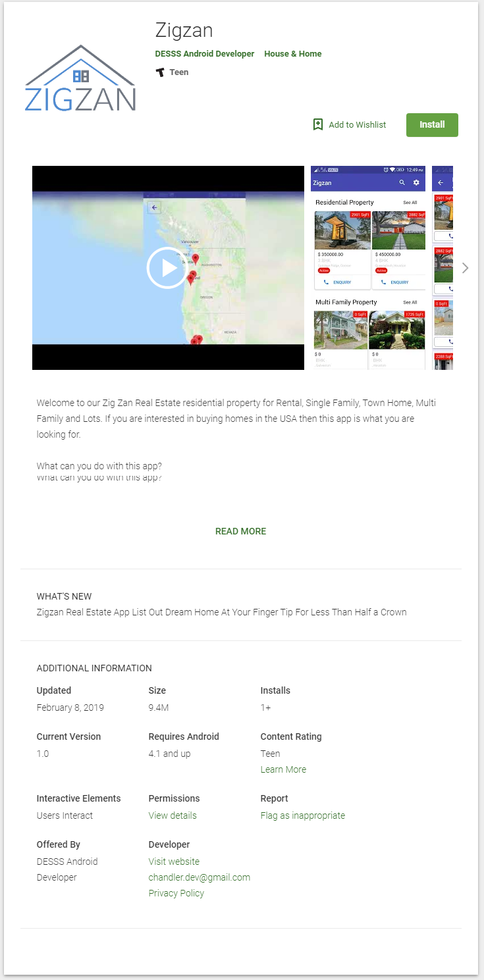Play the Zigzan promo video
Screen dimensions: 484x980
(167, 268)
